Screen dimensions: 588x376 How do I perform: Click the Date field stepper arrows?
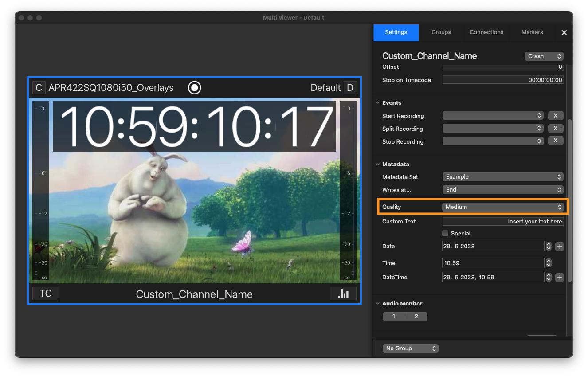tap(549, 246)
